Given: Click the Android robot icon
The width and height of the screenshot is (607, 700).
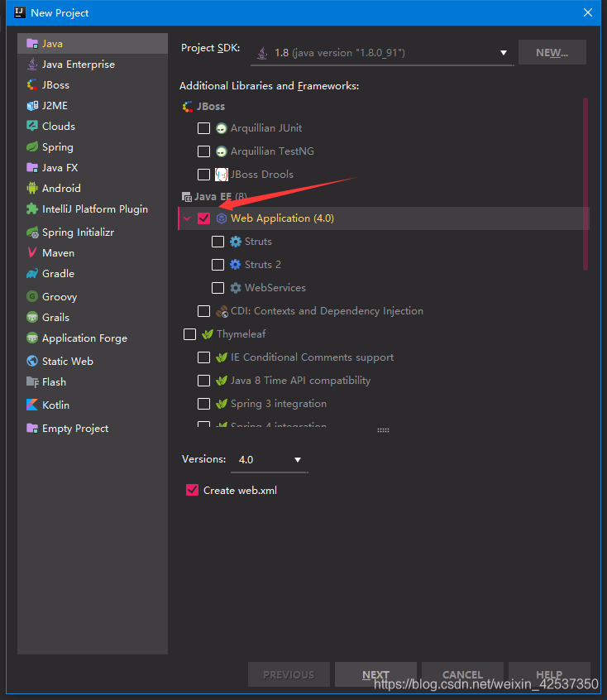Looking at the screenshot, I should tap(32, 188).
